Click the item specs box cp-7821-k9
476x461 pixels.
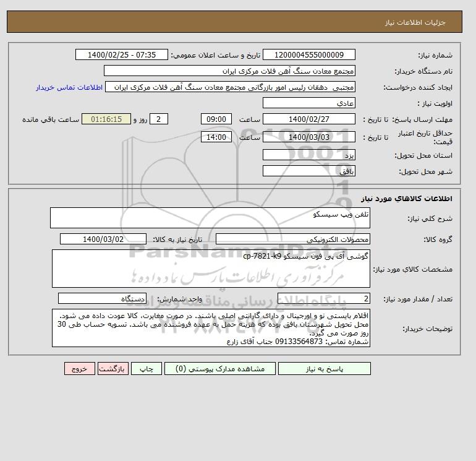coord(211,269)
